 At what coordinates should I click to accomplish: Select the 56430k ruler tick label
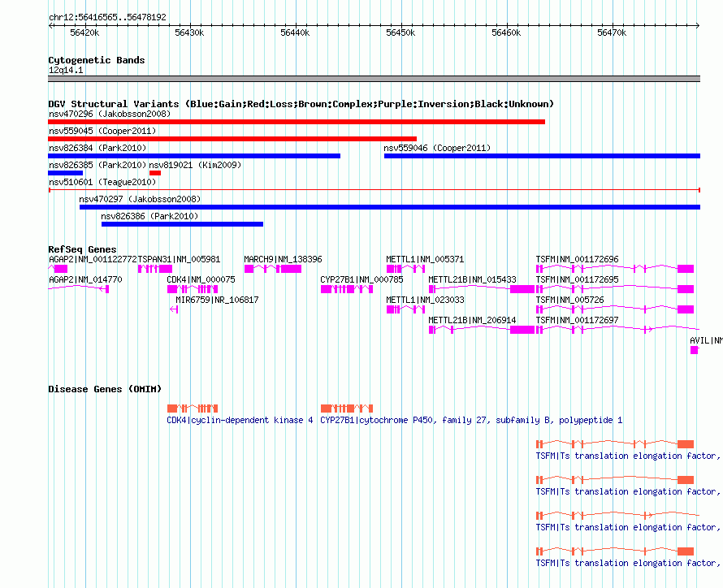(189, 32)
